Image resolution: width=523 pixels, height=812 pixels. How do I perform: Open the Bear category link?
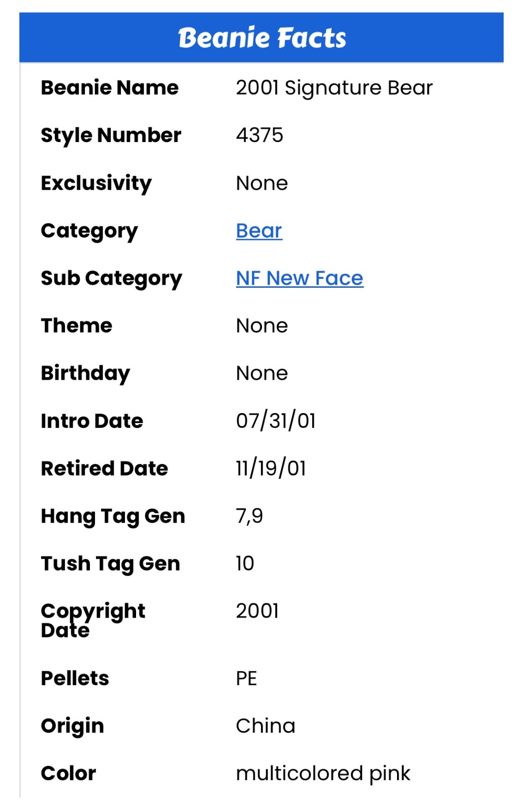click(259, 231)
